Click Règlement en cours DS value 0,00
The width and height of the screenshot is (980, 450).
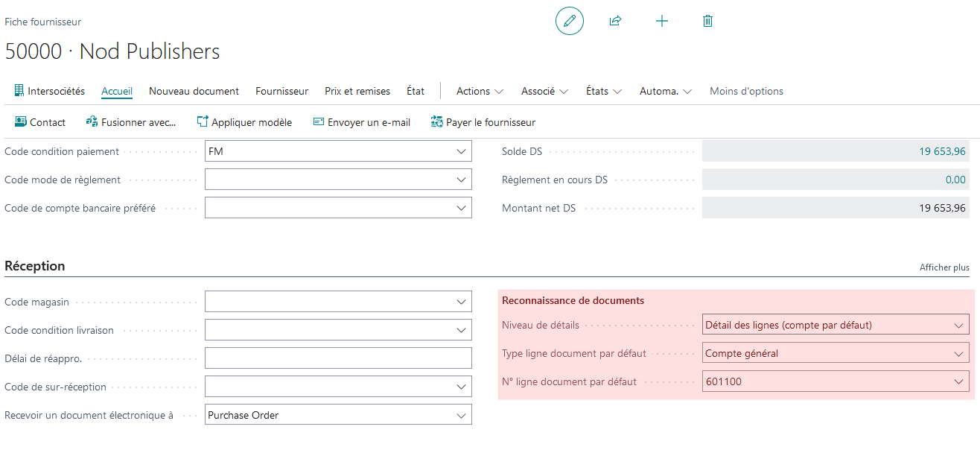[x=955, y=180]
